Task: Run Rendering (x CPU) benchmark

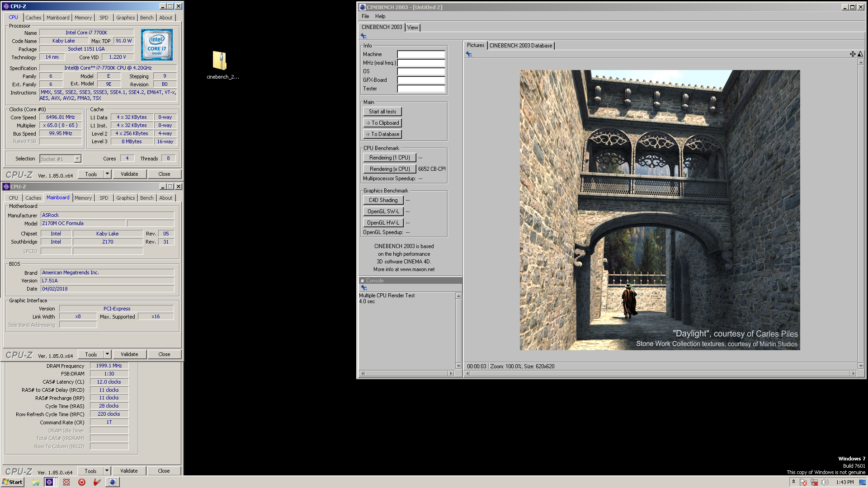Action: tap(390, 169)
